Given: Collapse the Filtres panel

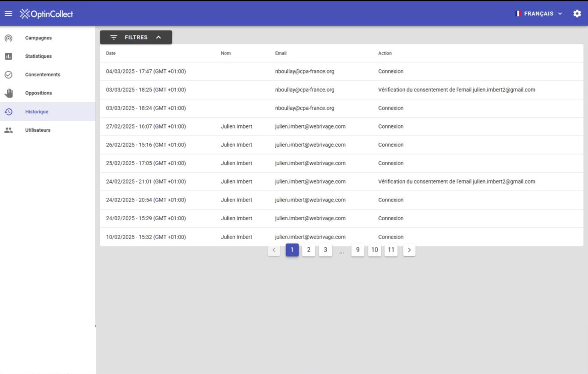Looking at the screenshot, I should (x=136, y=38).
